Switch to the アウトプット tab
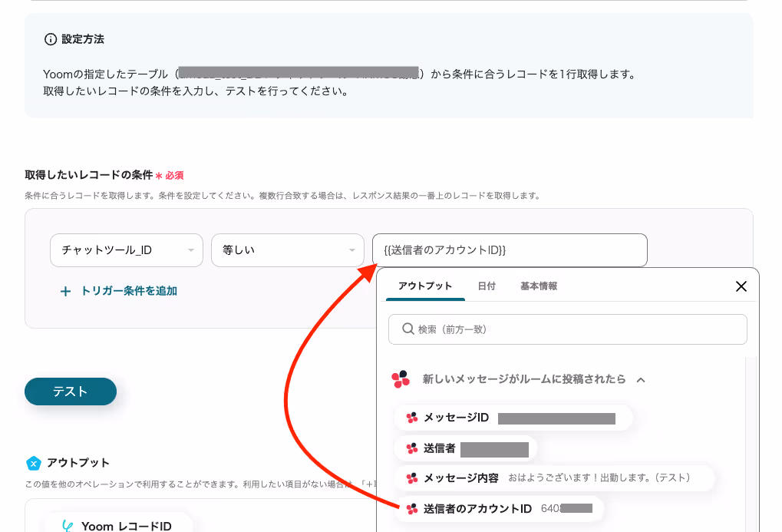The width and height of the screenshot is (782, 532). (425, 286)
